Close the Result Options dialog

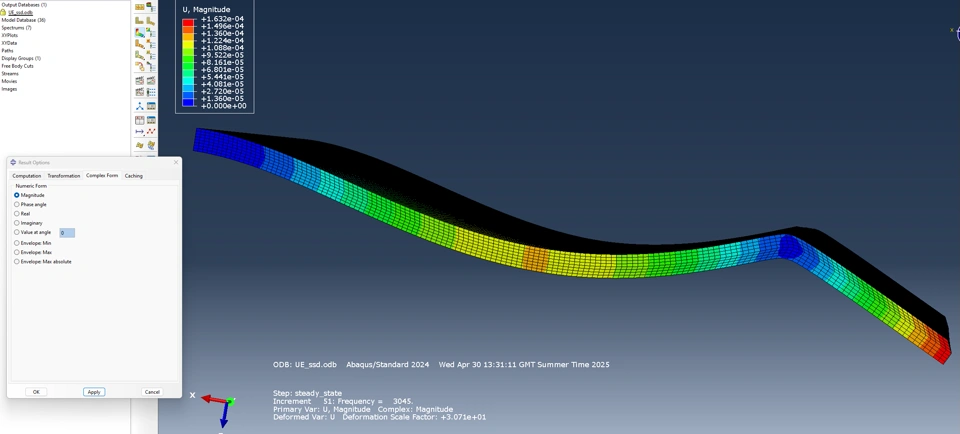(176, 162)
